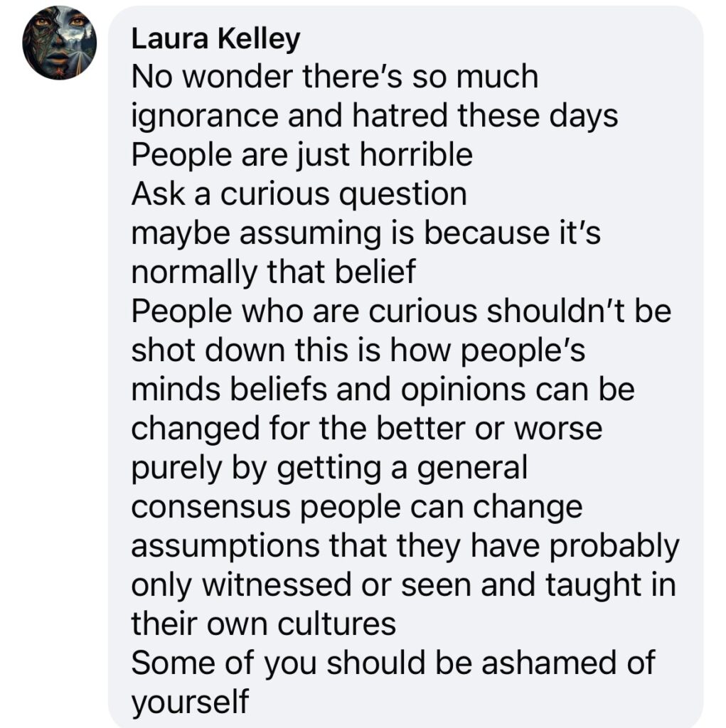The image size is (726, 728).
Task: Click "Some of you should be ashamed of"
Action: [x=393, y=663]
